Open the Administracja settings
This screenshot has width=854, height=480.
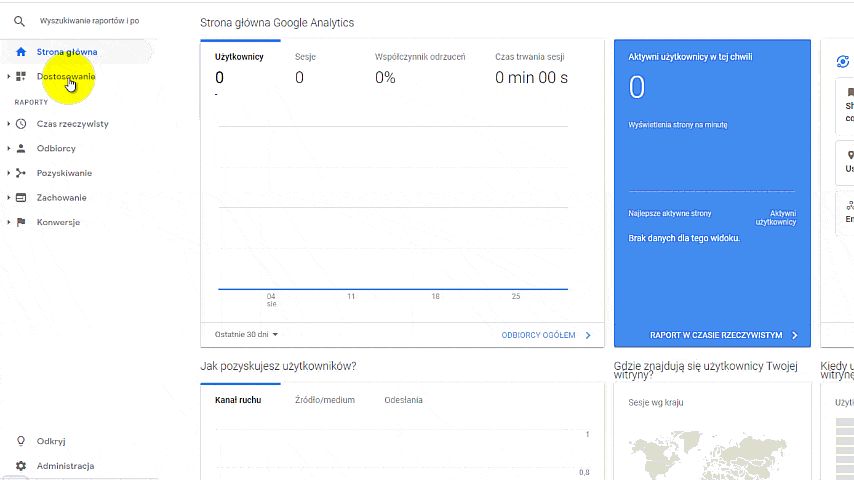coord(65,466)
